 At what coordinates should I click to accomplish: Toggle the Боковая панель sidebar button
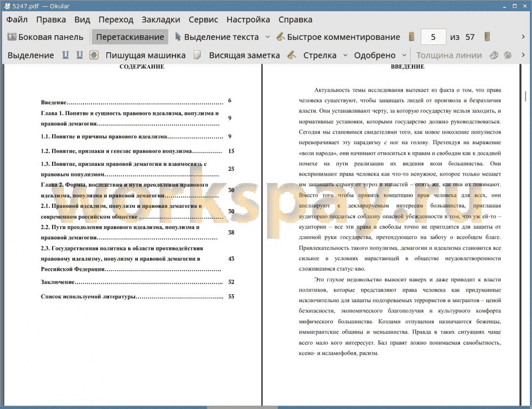coord(45,37)
